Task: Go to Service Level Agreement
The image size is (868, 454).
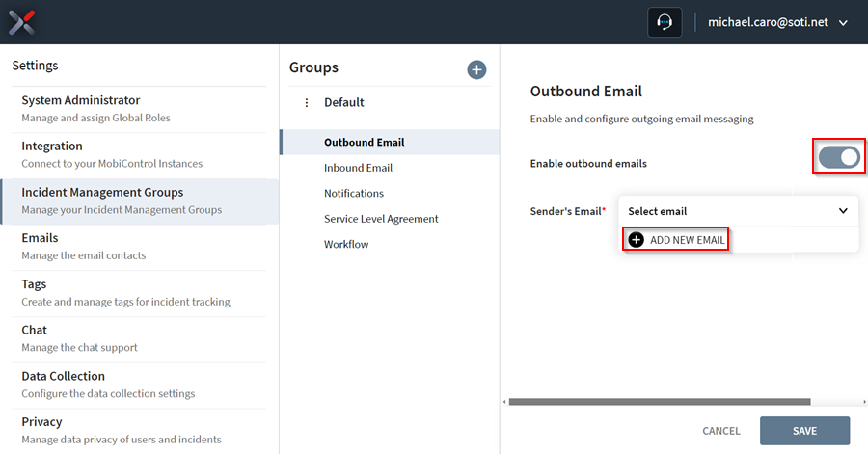Action: coord(381,219)
